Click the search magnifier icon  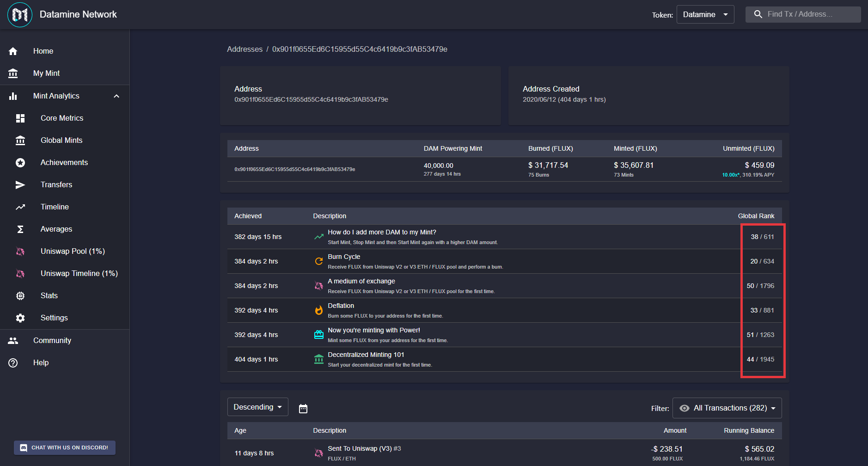click(758, 14)
